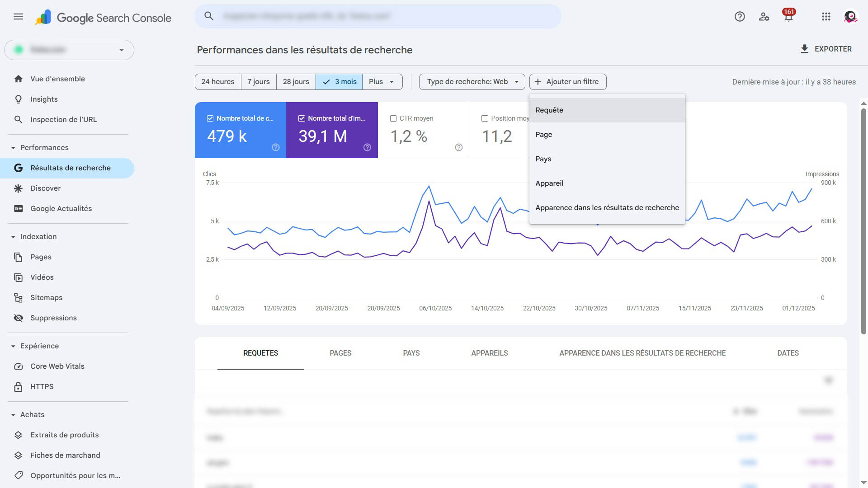Open Discover report in sidebar

coord(45,188)
